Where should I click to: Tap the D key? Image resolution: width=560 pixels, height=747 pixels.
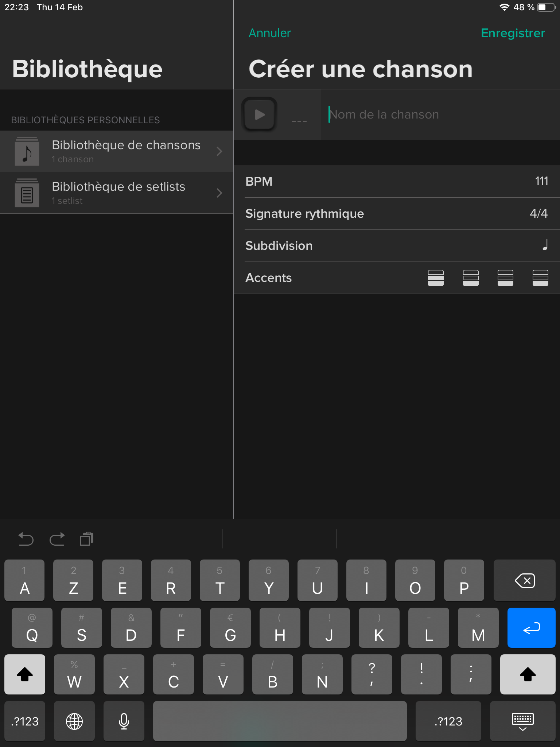[131, 628]
